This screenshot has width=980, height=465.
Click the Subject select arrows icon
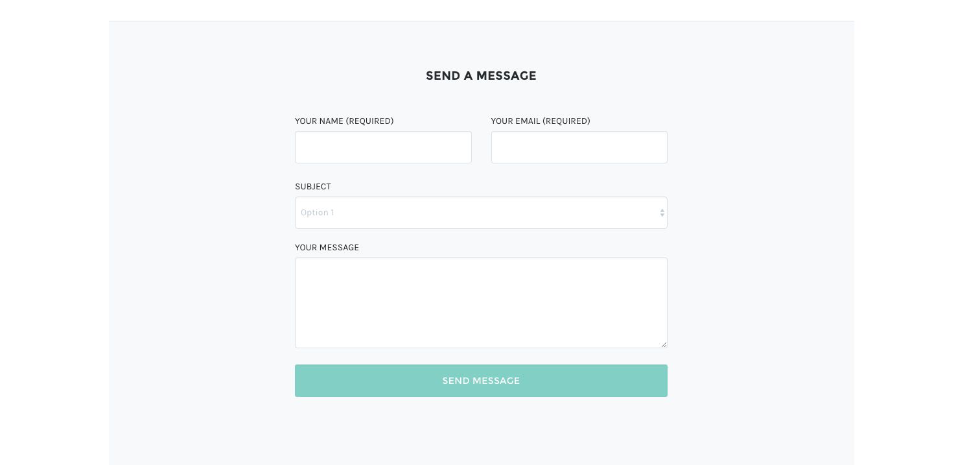click(x=662, y=213)
